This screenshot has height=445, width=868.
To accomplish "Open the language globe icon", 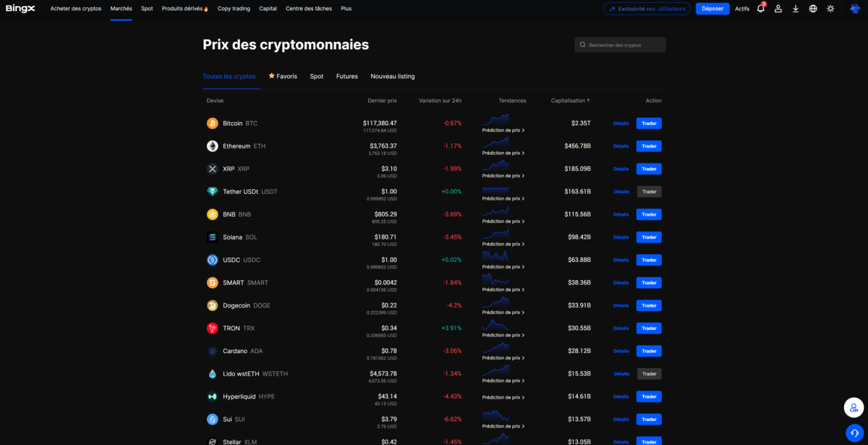I will click(x=813, y=9).
